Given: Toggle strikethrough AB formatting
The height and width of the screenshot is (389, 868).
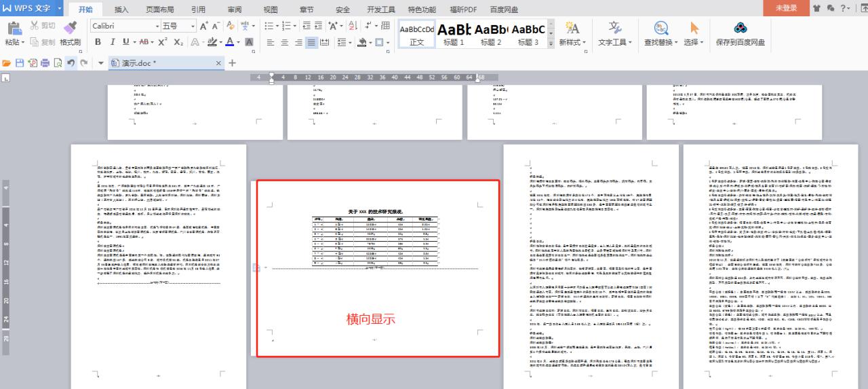Looking at the screenshot, I should click(x=143, y=42).
